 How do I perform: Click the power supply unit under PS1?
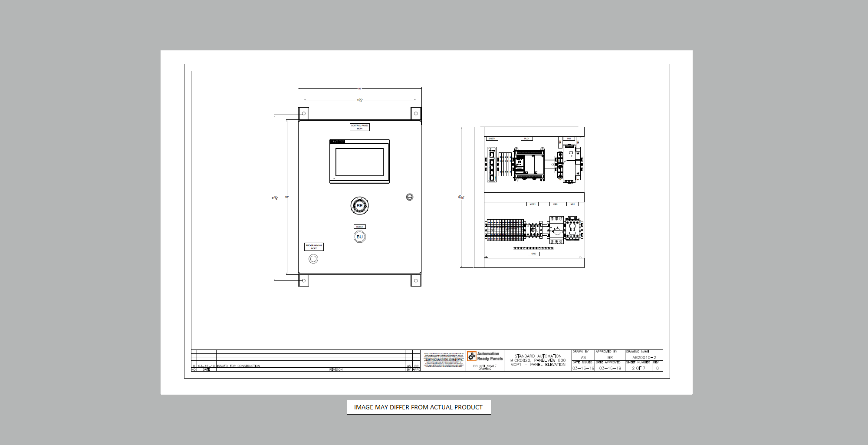click(x=569, y=164)
